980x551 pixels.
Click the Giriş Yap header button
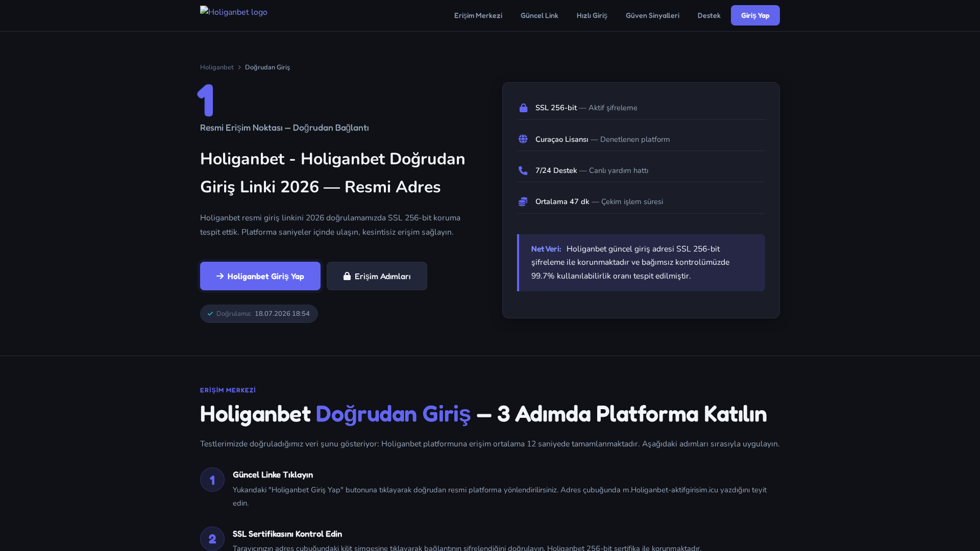point(755,15)
